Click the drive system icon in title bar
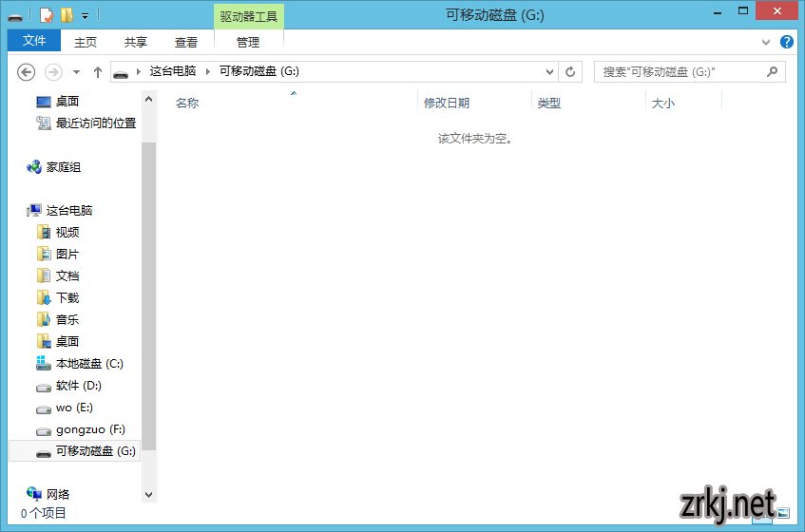 coord(15,17)
